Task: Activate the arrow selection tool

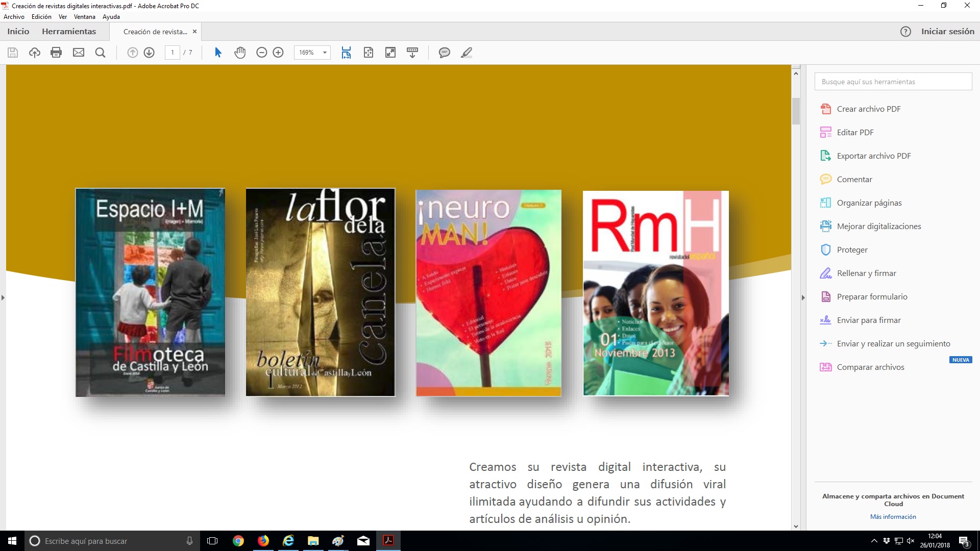Action: click(x=218, y=53)
